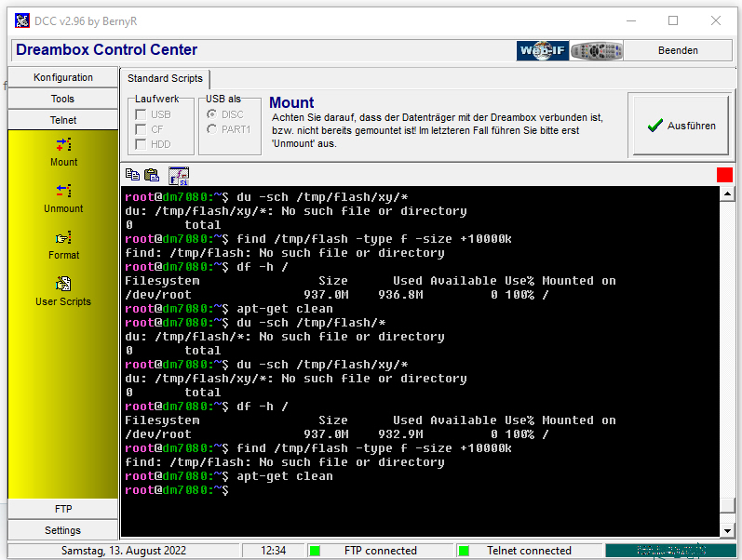This screenshot has width=742, height=560.
Task: Click the Beenden button
Action: pos(677,50)
